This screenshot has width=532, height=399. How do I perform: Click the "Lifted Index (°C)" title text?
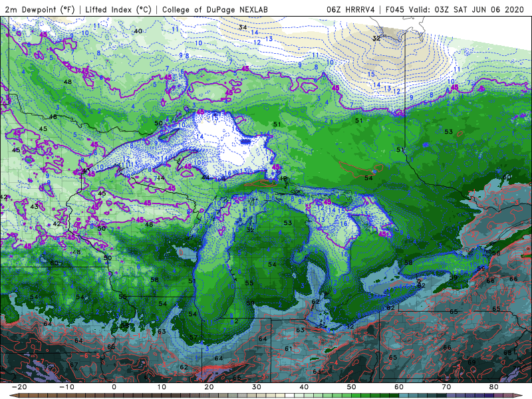click(x=118, y=10)
